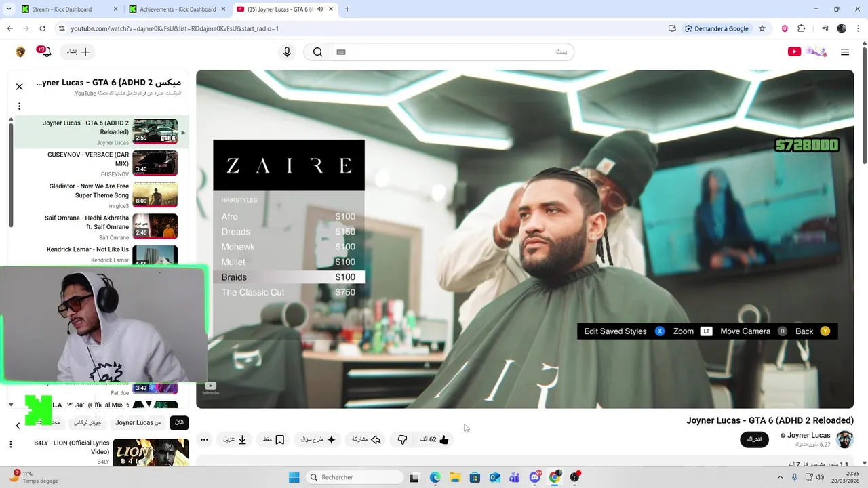Open tab search dropdown arrow
The height and width of the screenshot is (488, 868).
tap(7, 9)
